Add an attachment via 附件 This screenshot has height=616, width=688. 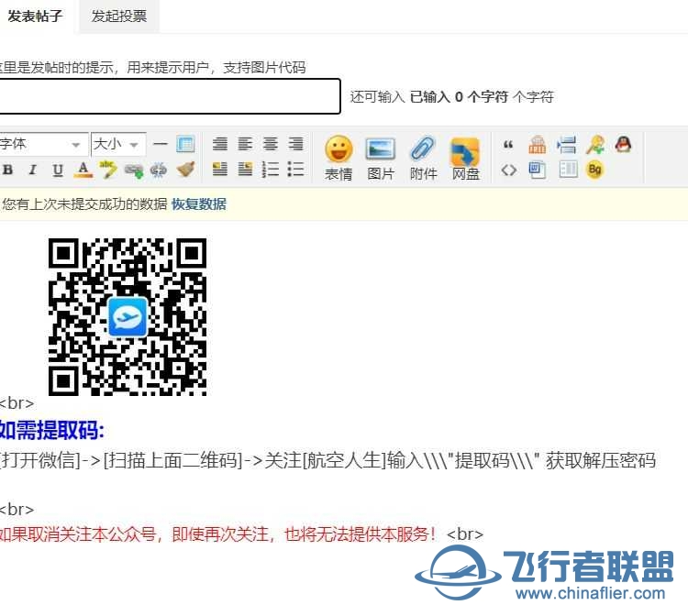point(423,158)
